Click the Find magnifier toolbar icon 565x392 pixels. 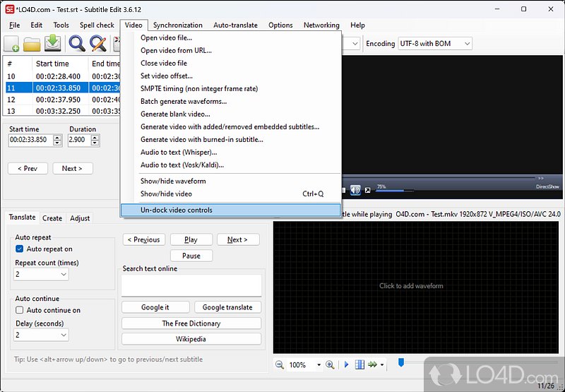77,43
